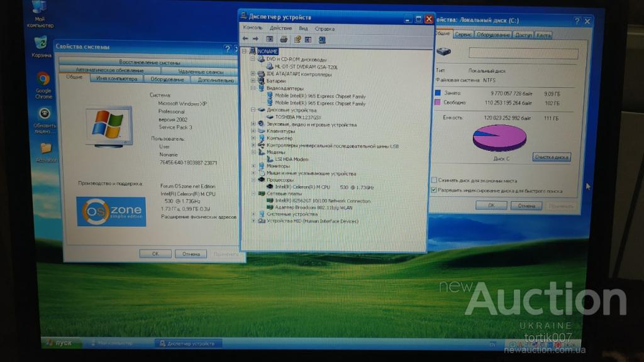Expand the Клавиатуры node
The width and height of the screenshot is (644, 362).
coord(253,131)
